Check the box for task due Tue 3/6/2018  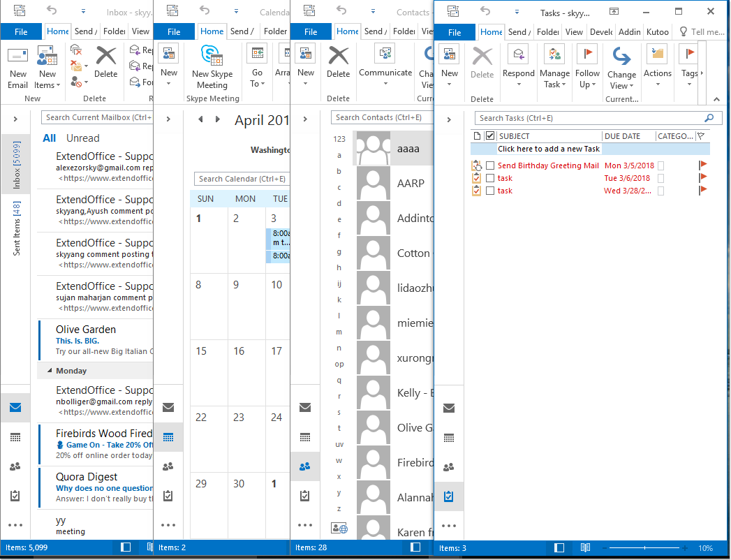tap(490, 178)
